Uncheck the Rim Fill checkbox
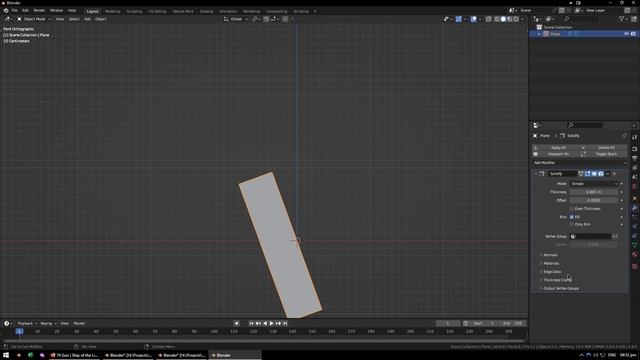 pos(572,217)
